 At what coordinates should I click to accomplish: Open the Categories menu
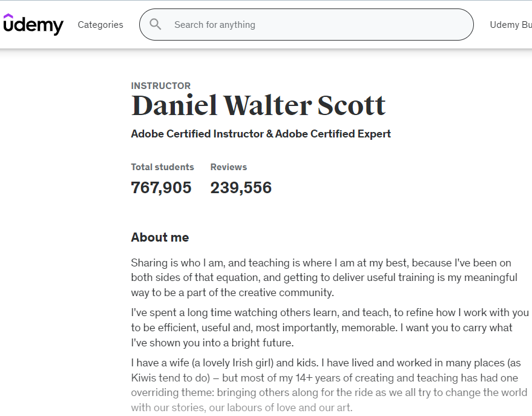tap(100, 25)
